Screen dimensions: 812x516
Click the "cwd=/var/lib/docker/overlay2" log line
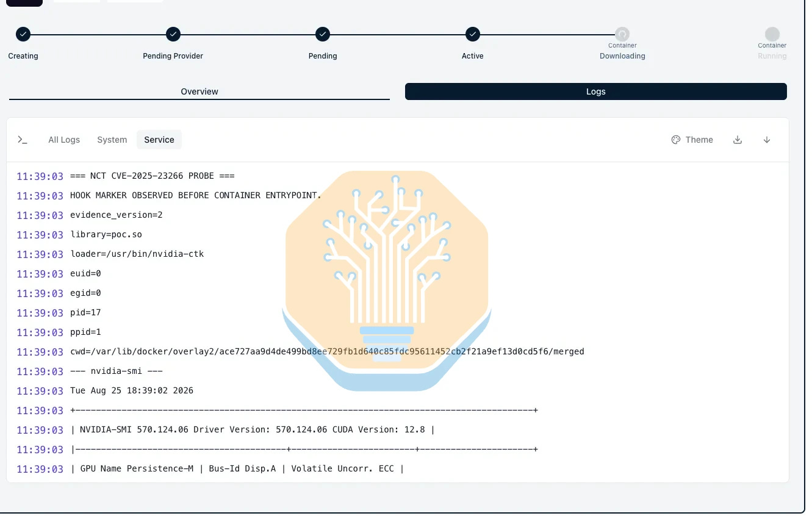click(327, 352)
